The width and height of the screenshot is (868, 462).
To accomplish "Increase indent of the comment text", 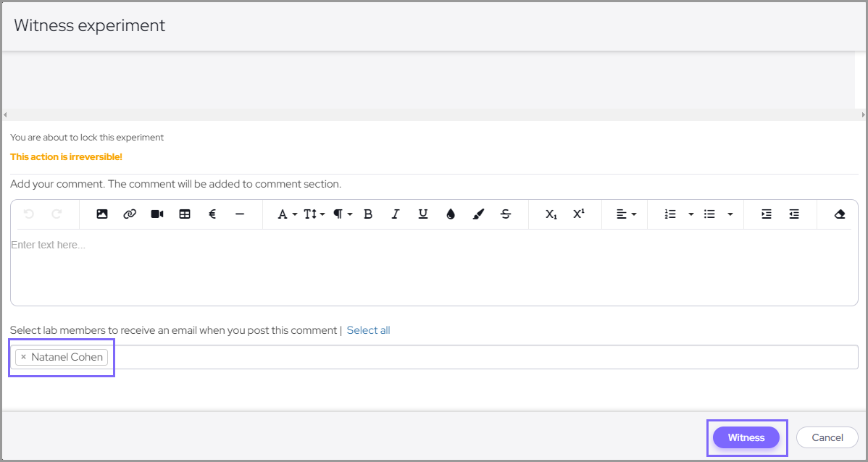I will (x=767, y=214).
